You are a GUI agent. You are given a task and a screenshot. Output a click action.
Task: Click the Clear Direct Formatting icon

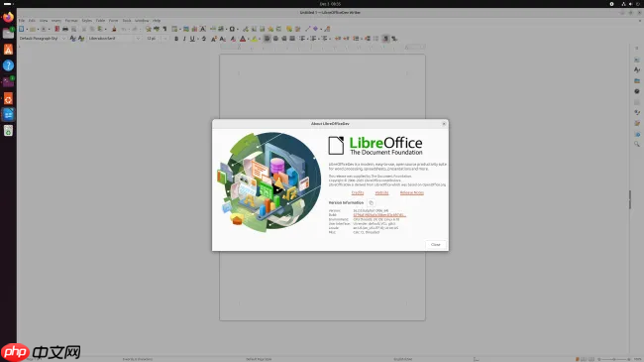(233, 39)
